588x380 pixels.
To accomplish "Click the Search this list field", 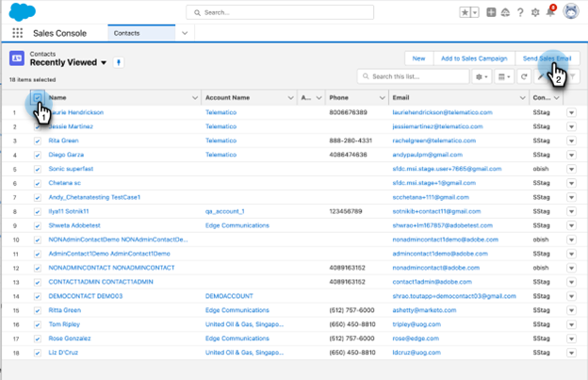I will click(414, 76).
